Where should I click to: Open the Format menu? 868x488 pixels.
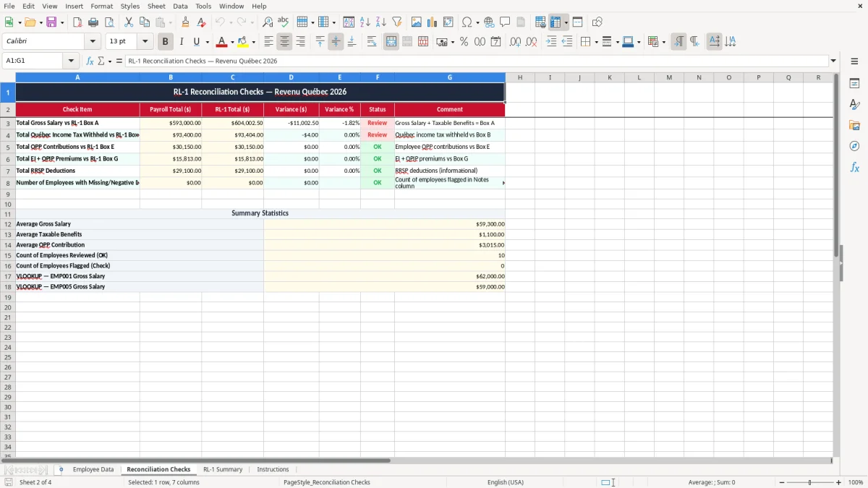pyautogui.click(x=102, y=6)
